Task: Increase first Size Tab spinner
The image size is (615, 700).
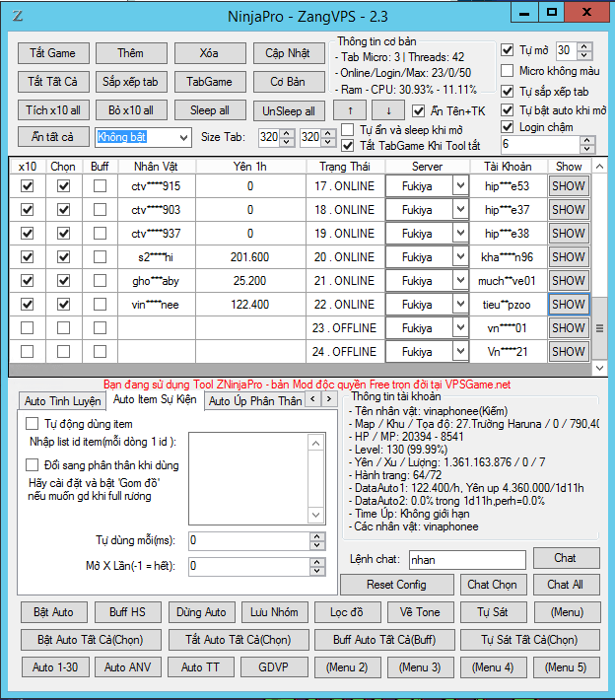Action: 288,133
